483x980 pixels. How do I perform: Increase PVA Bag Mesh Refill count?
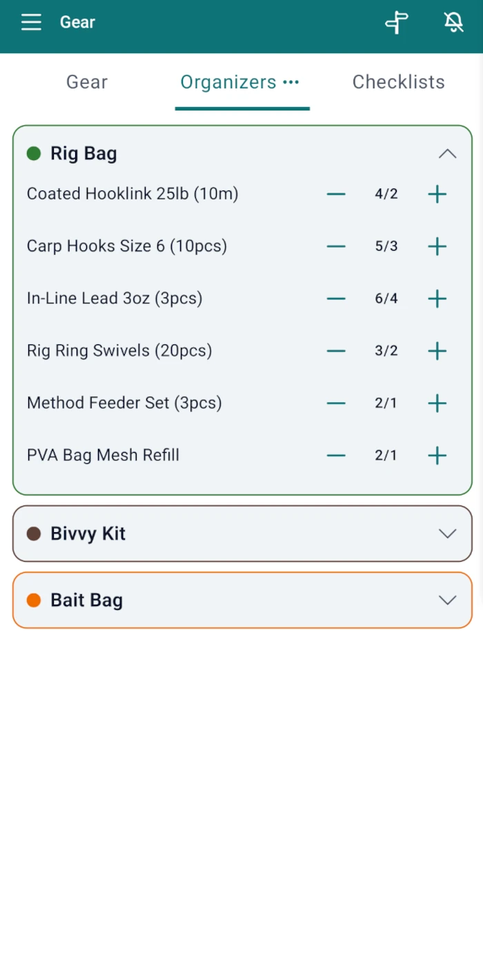click(x=437, y=455)
